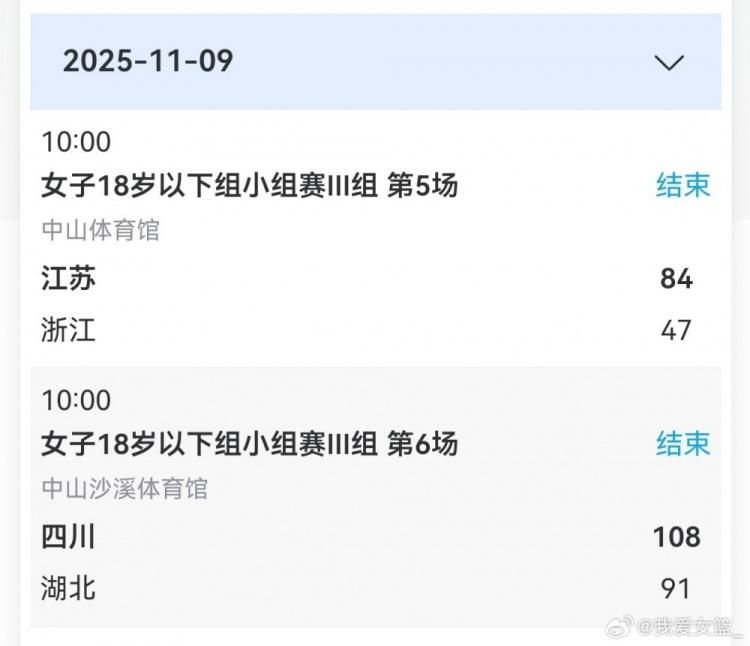Image resolution: width=750 pixels, height=646 pixels.
Task: Select the 湖北 team name
Action: 69,588
